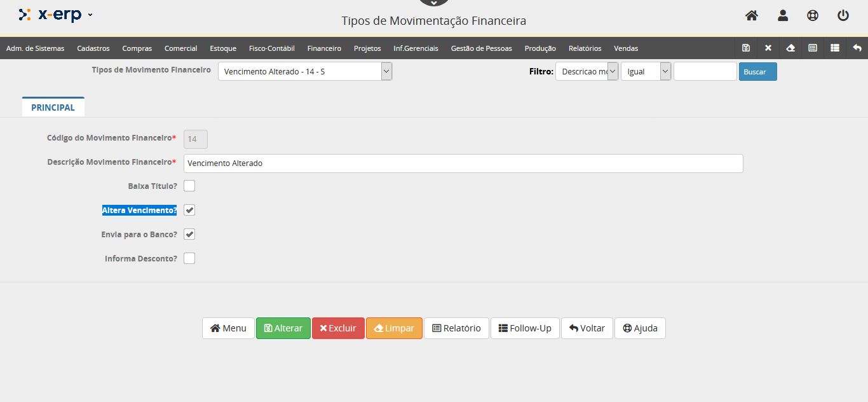Click the orange Limpar button

click(x=394, y=328)
